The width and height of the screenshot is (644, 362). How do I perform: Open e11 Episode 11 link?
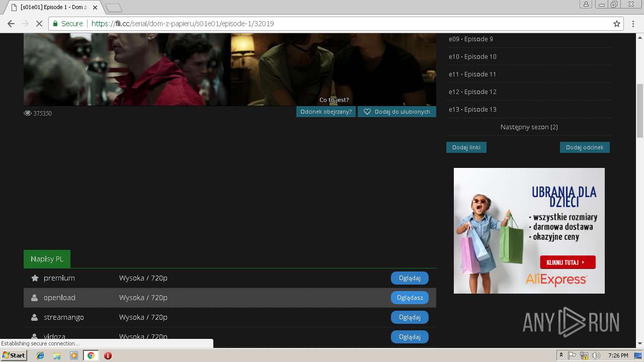tap(472, 74)
